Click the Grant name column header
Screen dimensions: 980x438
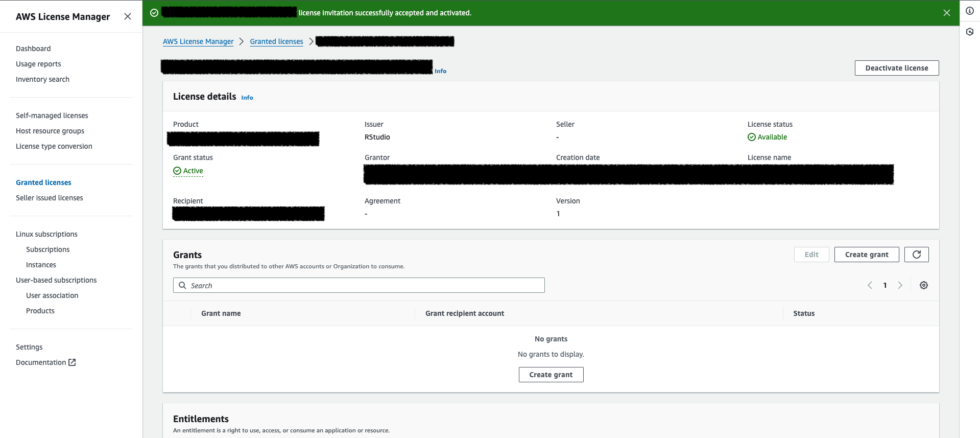point(221,313)
